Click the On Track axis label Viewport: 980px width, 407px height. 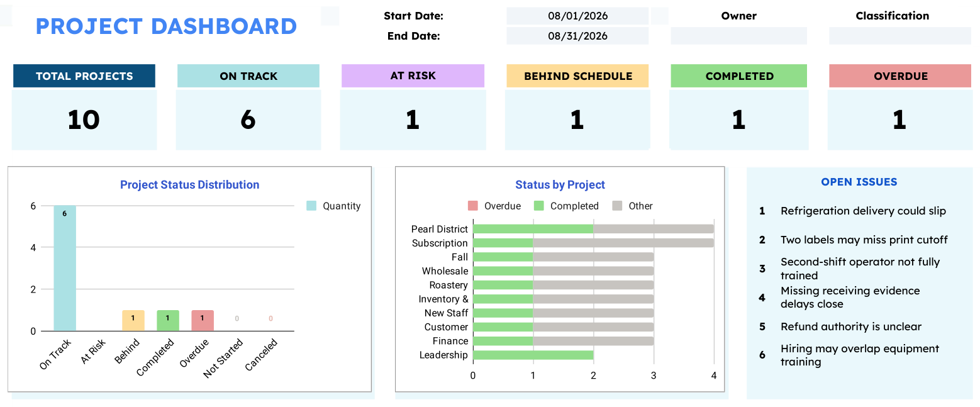tap(57, 354)
